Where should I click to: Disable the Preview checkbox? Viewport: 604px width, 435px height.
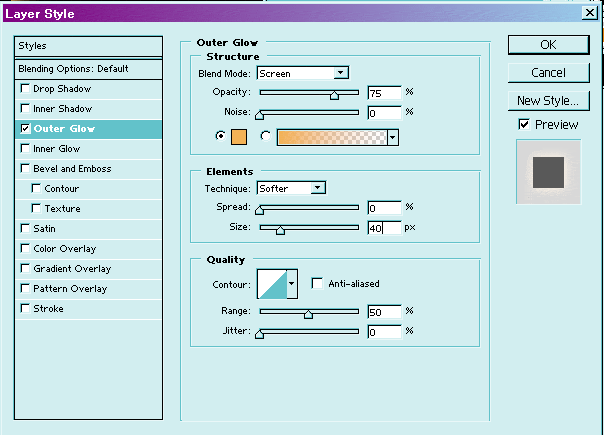pyautogui.click(x=524, y=124)
